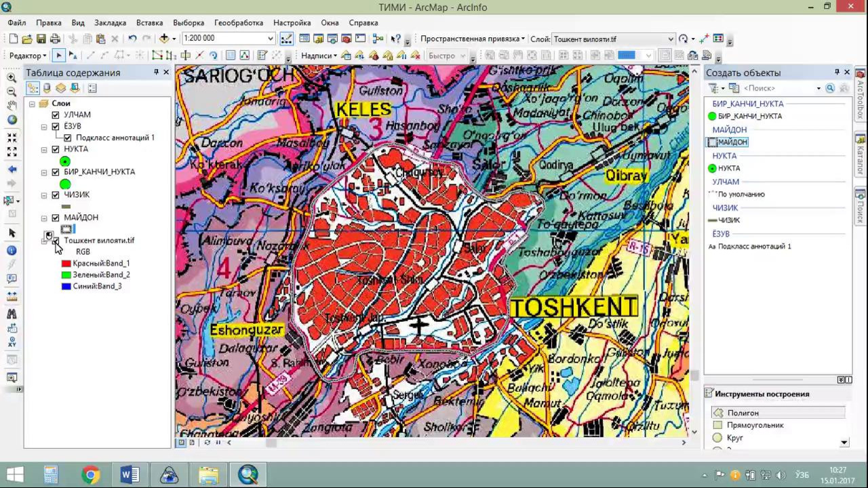
Task: Open the map scale 1:200 000 dropdown
Action: click(271, 39)
